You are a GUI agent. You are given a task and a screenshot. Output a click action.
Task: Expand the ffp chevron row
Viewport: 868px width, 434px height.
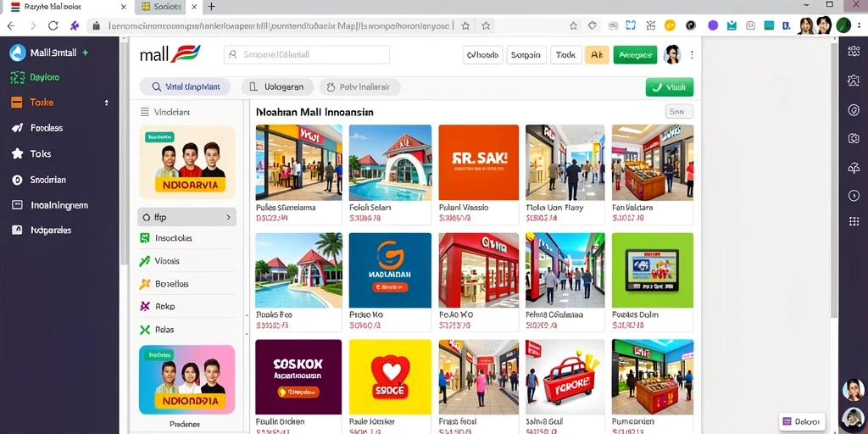pyautogui.click(x=187, y=217)
